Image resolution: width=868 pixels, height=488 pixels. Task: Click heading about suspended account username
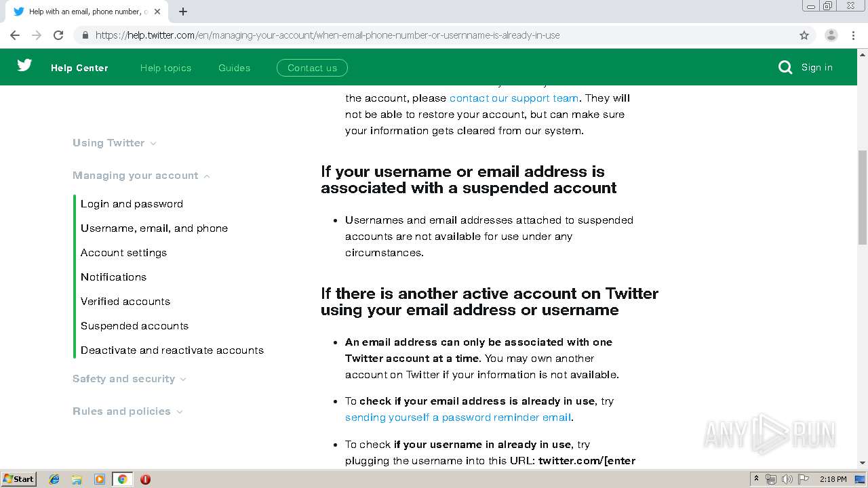coord(469,180)
